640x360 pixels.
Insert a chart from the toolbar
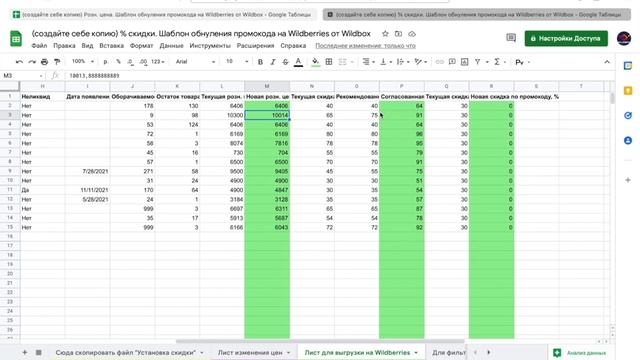(x=464, y=62)
